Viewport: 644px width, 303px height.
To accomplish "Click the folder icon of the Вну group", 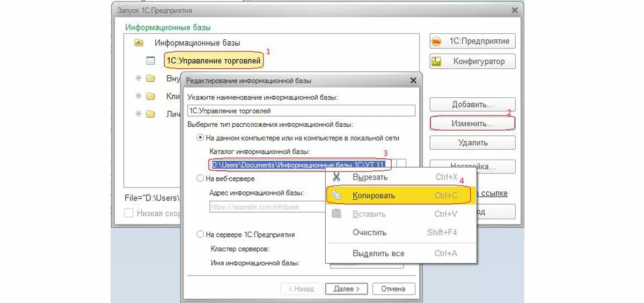I will coord(150,78).
